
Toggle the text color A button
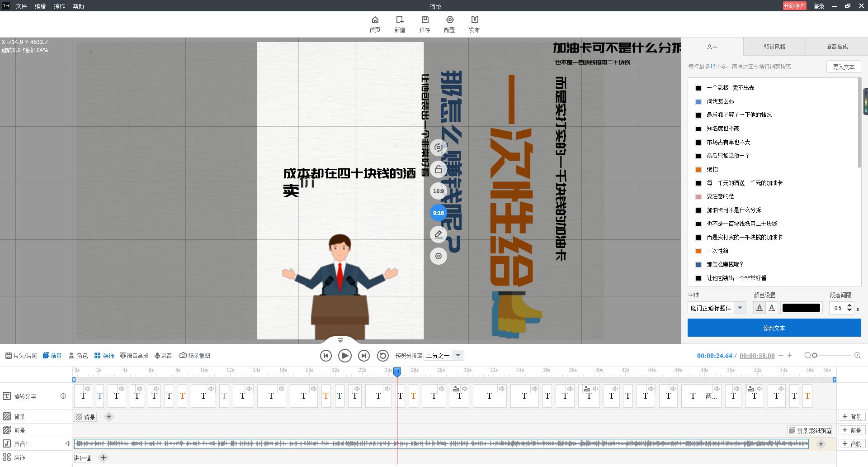772,308
